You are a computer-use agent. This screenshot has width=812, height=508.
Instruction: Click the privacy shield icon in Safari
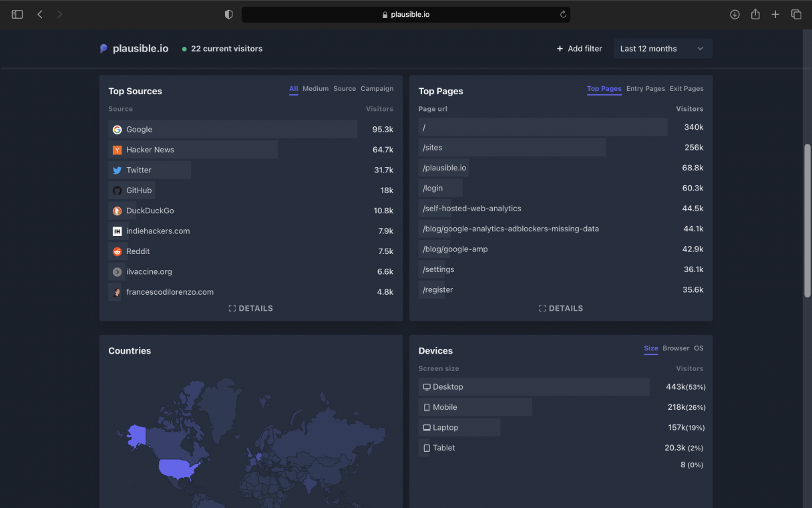point(228,14)
